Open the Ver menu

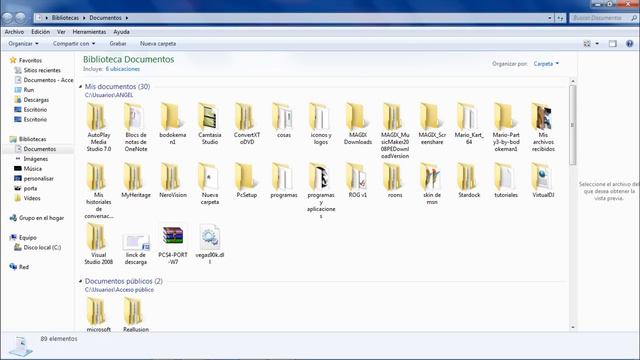[x=61, y=31]
